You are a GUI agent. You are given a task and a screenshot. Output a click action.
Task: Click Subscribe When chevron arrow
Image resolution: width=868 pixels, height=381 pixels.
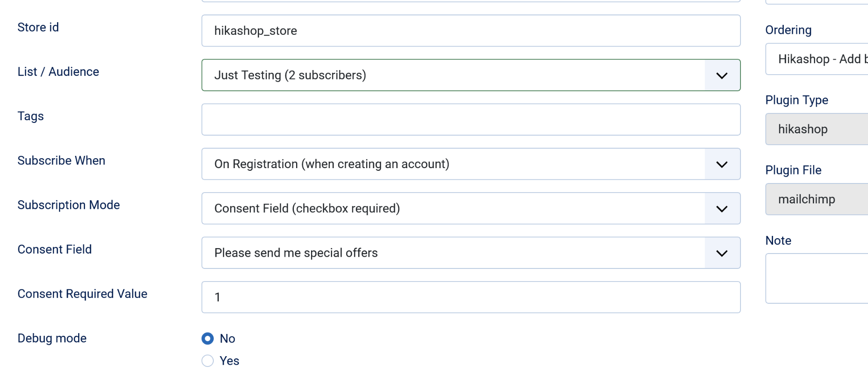pyautogui.click(x=722, y=165)
